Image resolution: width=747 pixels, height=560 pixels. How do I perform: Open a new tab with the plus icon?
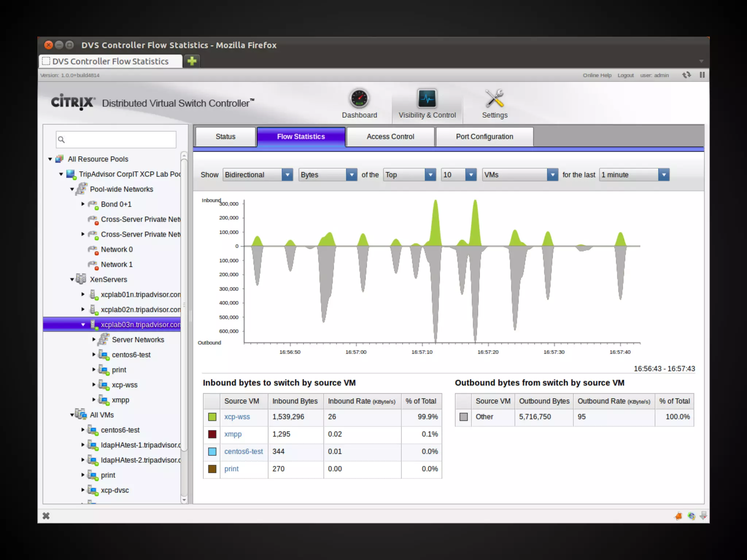click(x=192, y=61)
